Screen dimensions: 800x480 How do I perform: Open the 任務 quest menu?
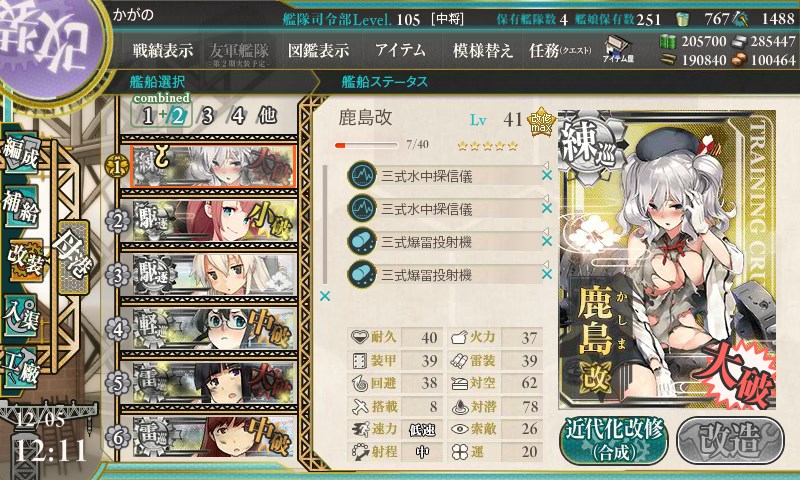click(x=560, y=50)
